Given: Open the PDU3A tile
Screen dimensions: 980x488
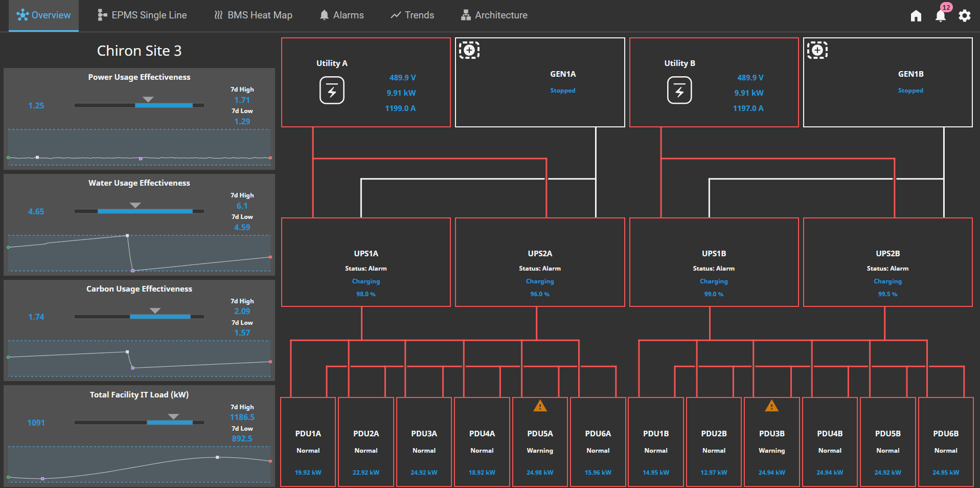Looking at the screenshot, I should click(424, 442).
